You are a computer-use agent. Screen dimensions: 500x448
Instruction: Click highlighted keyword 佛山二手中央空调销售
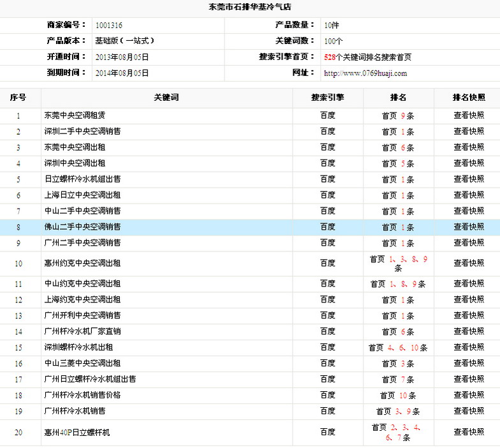point(82,227)
